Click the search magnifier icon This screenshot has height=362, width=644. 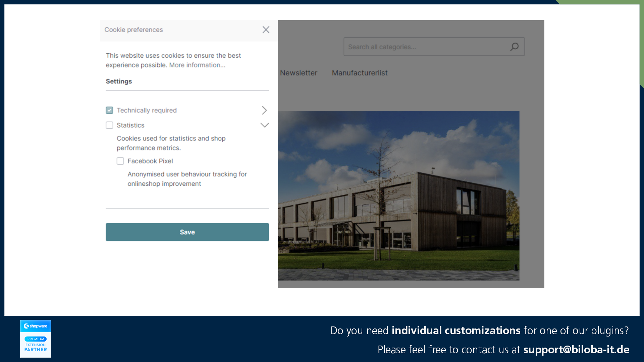point(515,46)
